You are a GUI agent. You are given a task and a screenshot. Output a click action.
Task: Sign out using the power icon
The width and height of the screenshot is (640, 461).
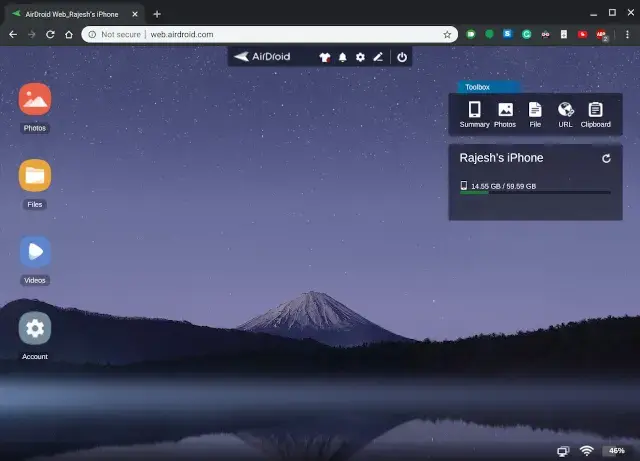tap(402, 57)
